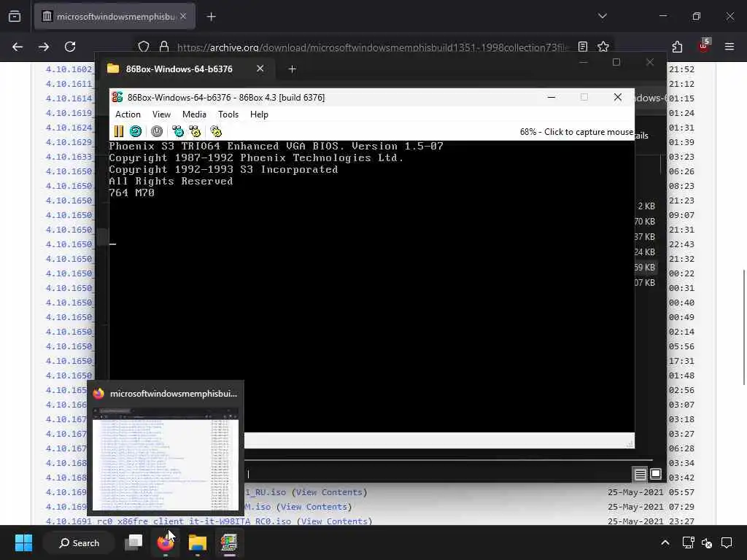Click the site security padlock icon
This screenshot has width=747, height=560.
tap(164, 47)
